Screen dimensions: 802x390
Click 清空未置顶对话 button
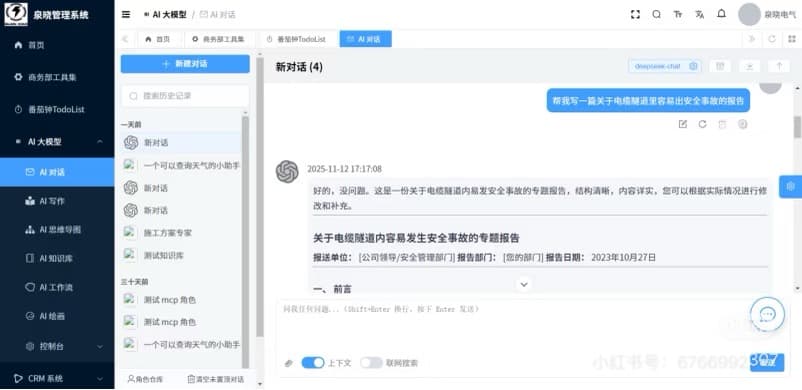click(x=216, y=379)
